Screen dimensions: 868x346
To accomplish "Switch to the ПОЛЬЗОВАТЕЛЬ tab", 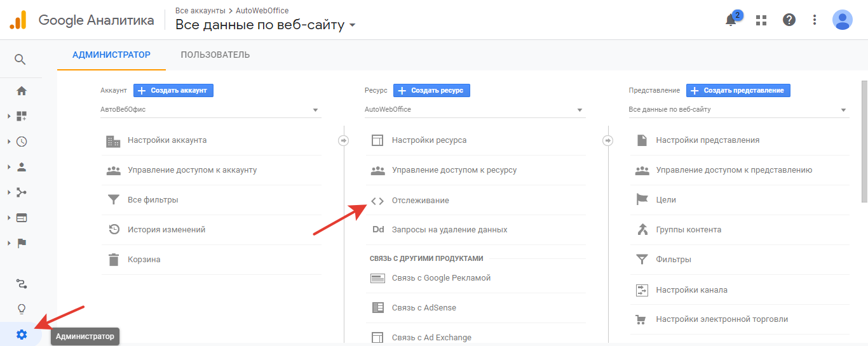I will [215, 55].
